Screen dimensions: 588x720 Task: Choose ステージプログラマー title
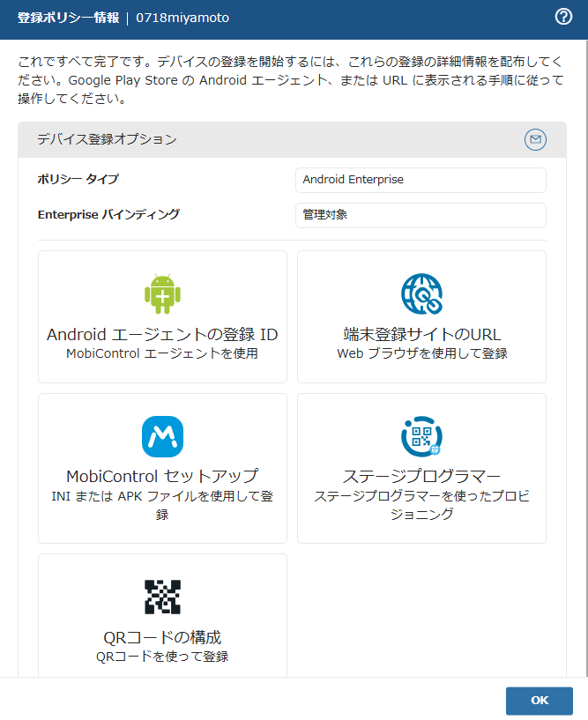[x=421, y=476]
